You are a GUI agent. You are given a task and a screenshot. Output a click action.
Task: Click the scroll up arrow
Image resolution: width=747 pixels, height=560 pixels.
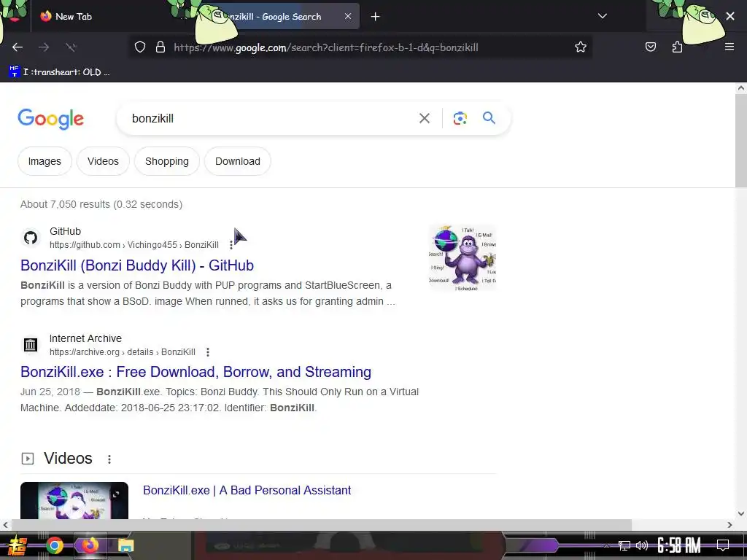pyautogui.click(x=741, y=88)
